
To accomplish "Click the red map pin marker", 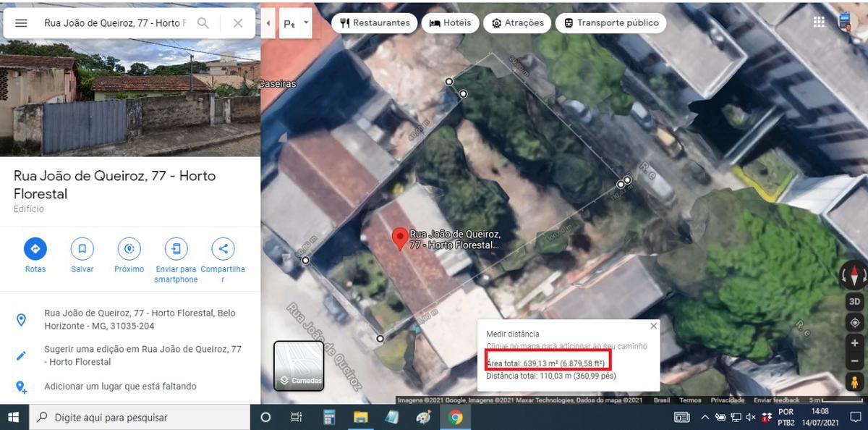I will pyautogui.click(x=399, y=239).
